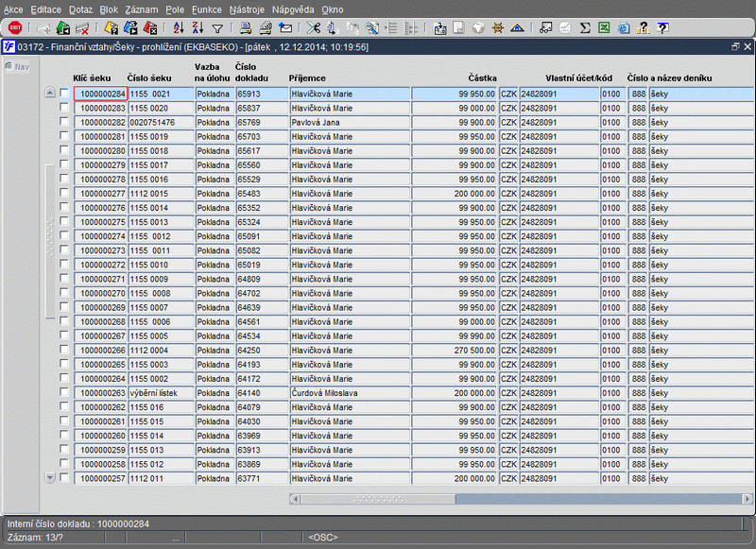The image size is (756, 549).
Task: Click the delete record icon with red X
Action: pyautogui.click(x=82, y=28)
